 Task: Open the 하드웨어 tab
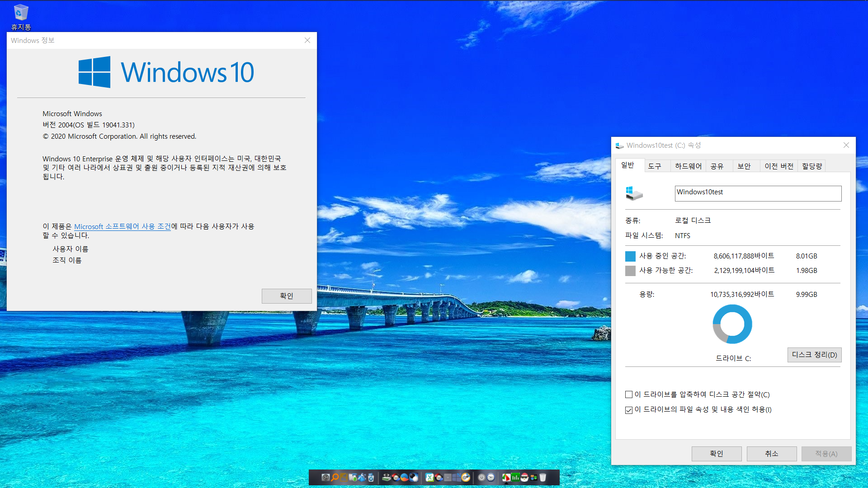coord(688,166)
